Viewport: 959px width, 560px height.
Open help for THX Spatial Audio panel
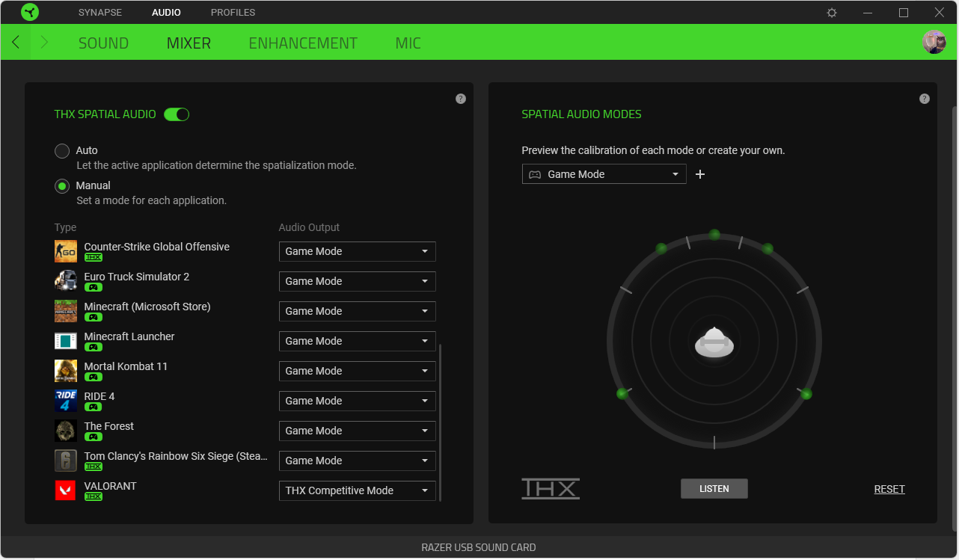pyautogui.click(x=461, y=99)
